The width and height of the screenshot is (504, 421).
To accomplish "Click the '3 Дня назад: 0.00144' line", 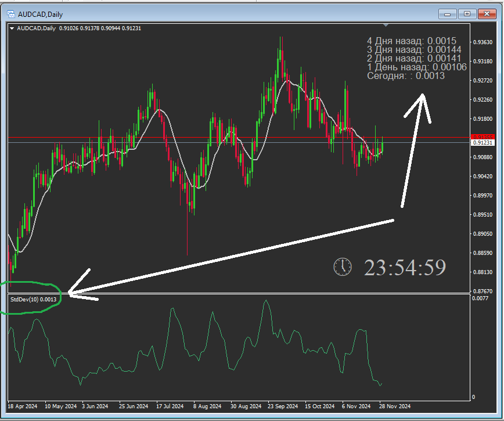I will click(x=414, y=49).
